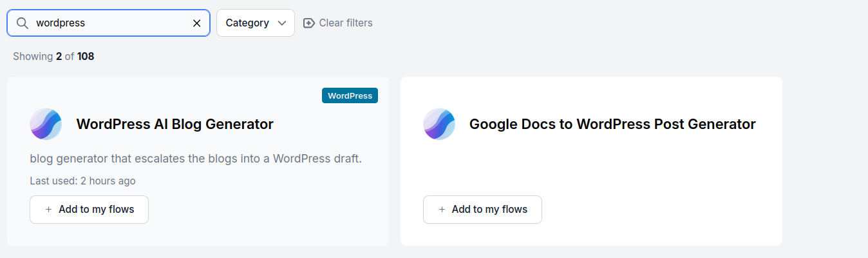Click the "Last used: 2 hours ago" label

point(82,181)
